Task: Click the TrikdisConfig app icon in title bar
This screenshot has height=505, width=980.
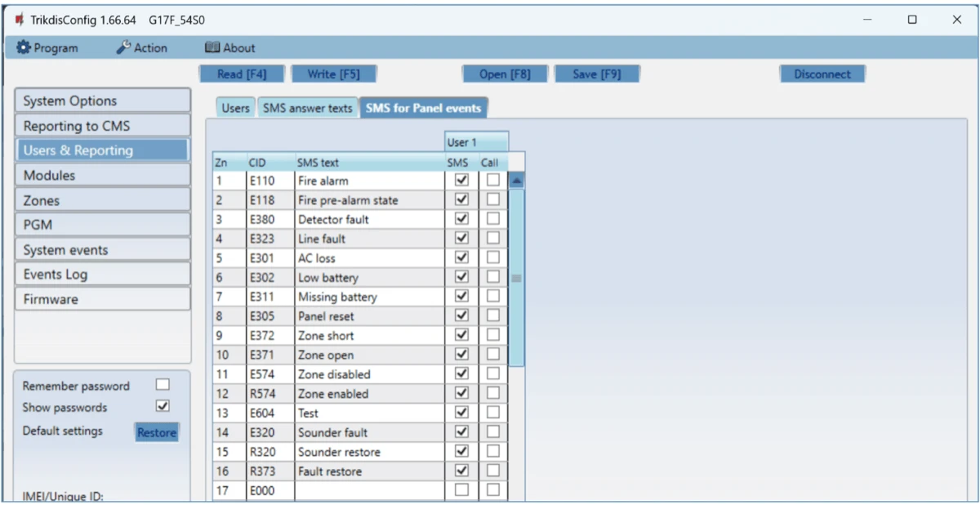Action: tap(20, 20)
